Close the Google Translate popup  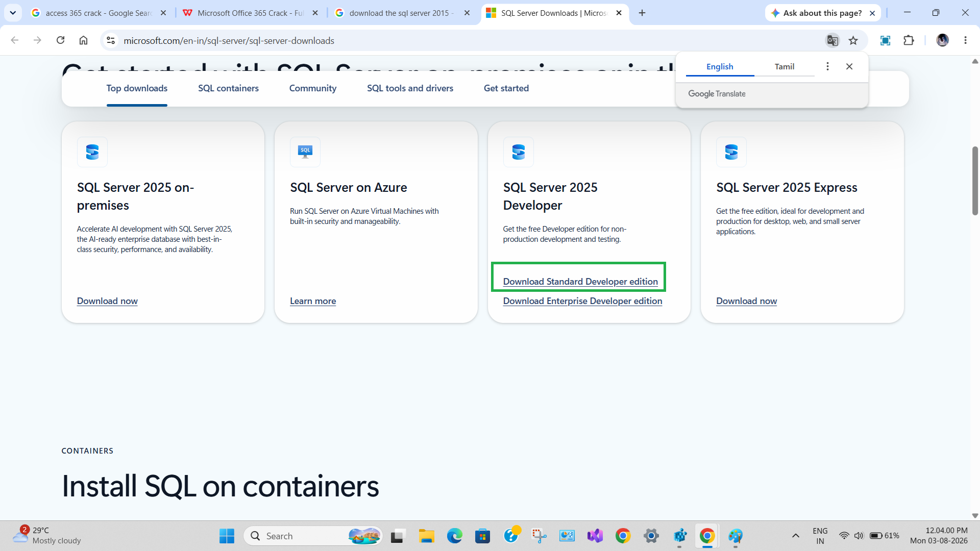[x=849, y=66]
